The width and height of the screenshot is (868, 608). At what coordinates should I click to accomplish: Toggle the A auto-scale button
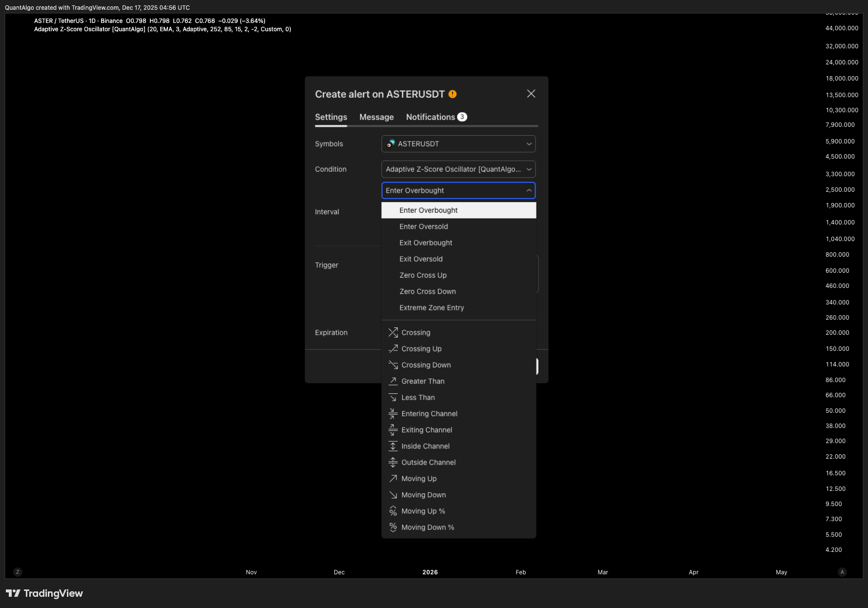[x=842, y=572]
